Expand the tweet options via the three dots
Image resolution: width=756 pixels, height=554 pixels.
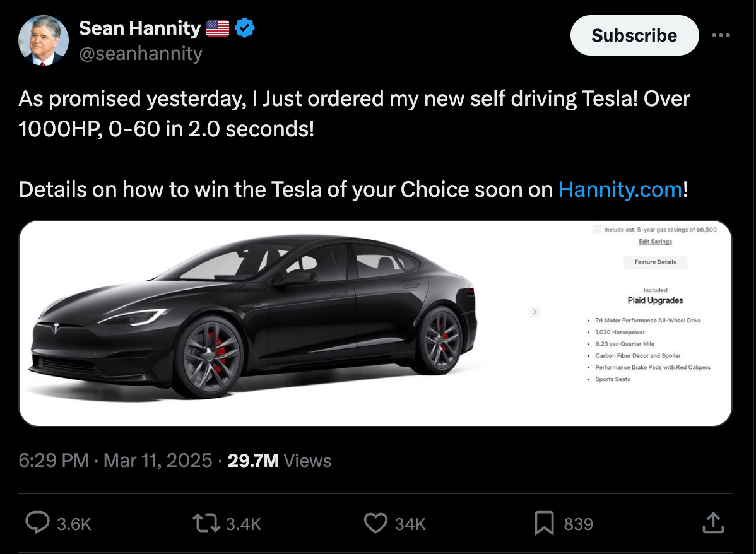(721, 35)
